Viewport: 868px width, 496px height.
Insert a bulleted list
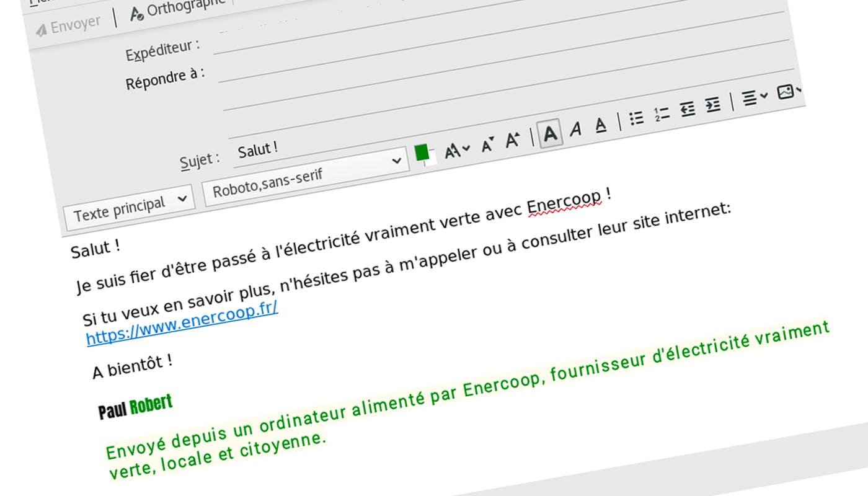[636, 118]
